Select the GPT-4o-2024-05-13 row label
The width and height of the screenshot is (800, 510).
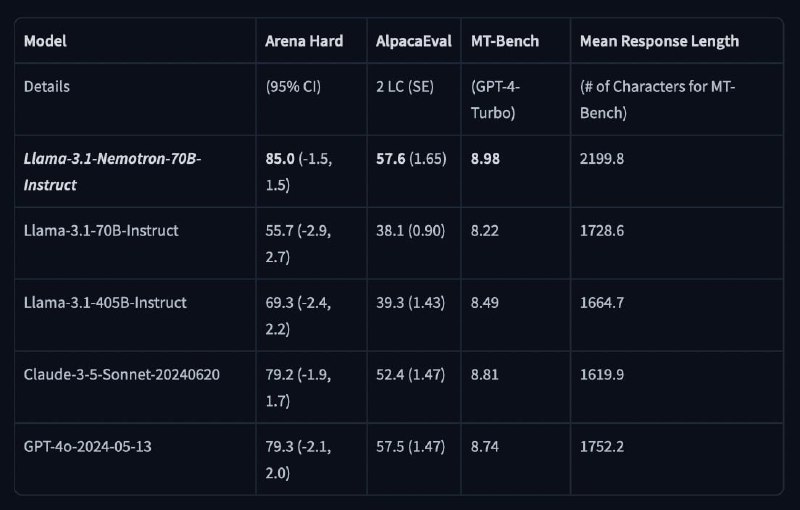click(x=87, y=446)
